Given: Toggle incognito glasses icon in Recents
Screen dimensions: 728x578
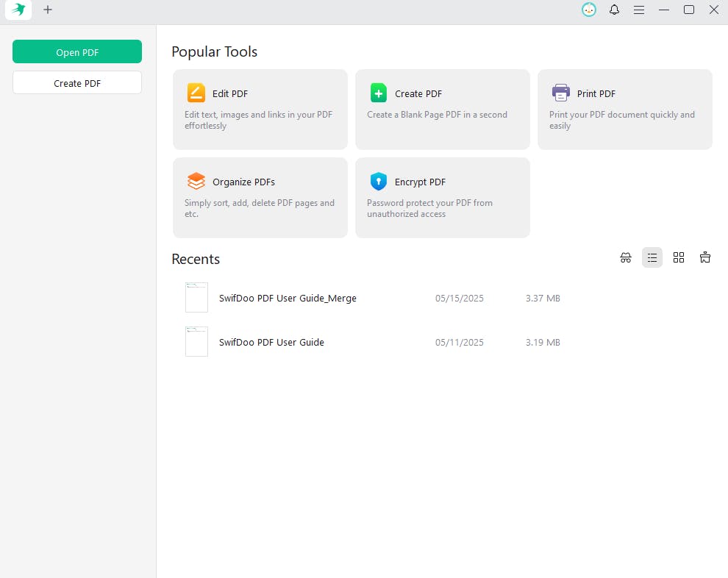Looking at the screenshot, I should click(x=626, y=257).
